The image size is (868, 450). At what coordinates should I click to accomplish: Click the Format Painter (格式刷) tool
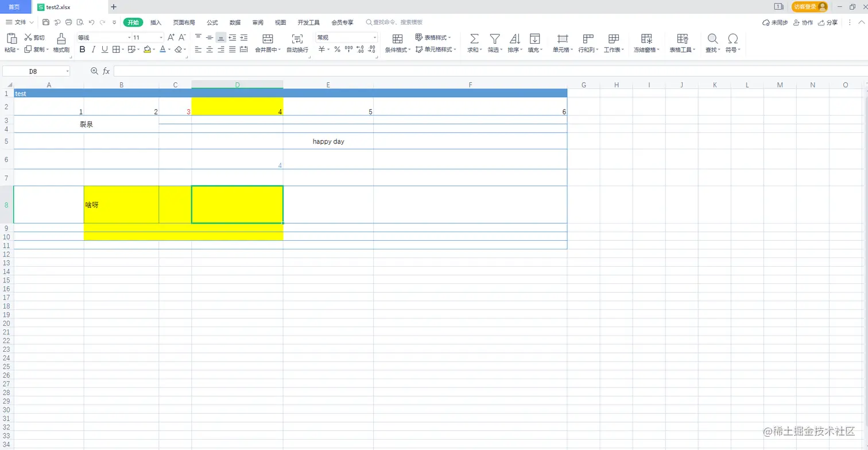pos(61,43)
